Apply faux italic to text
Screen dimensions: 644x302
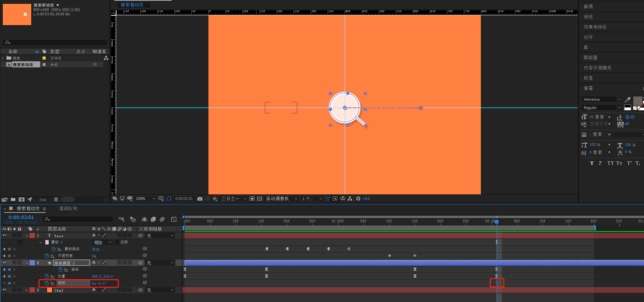click(x=600, y=163)
